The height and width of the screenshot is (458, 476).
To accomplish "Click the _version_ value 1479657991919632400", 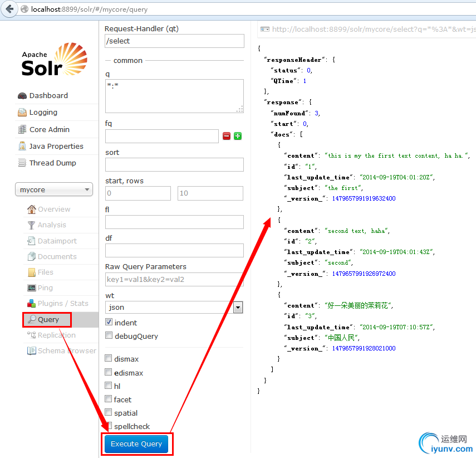I will coord(364,198).
